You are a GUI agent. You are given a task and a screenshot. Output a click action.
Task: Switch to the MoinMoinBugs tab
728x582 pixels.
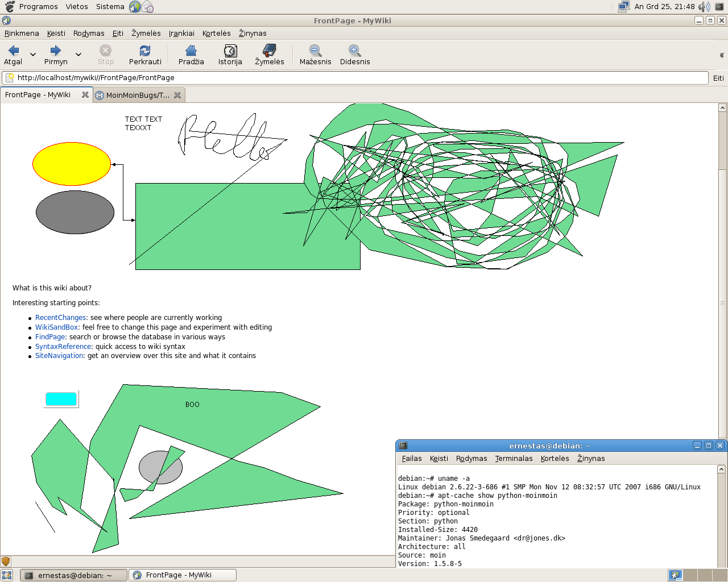(x=138, y=95)
